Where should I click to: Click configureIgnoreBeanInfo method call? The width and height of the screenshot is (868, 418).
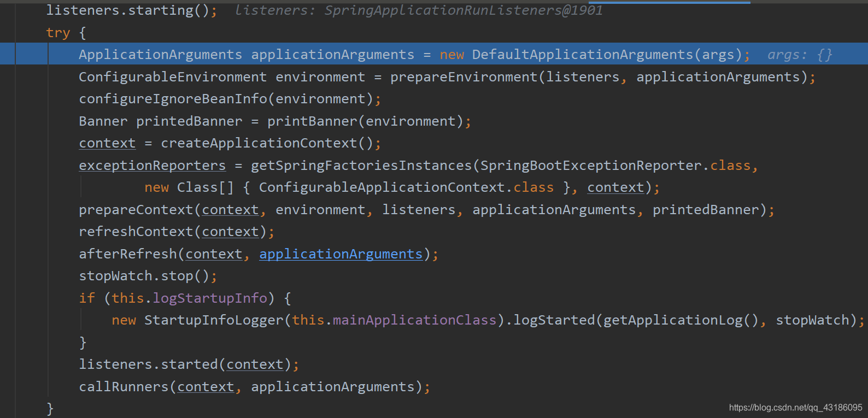point(173,99)
